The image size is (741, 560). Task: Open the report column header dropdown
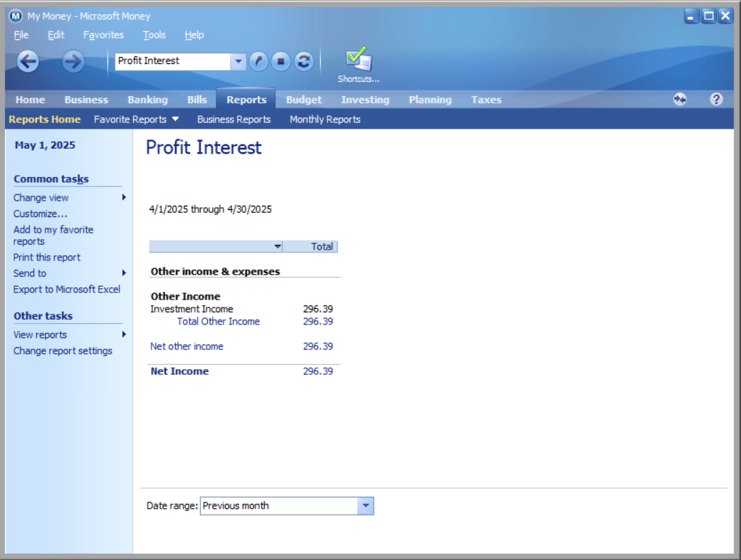[x=278, y=246]
